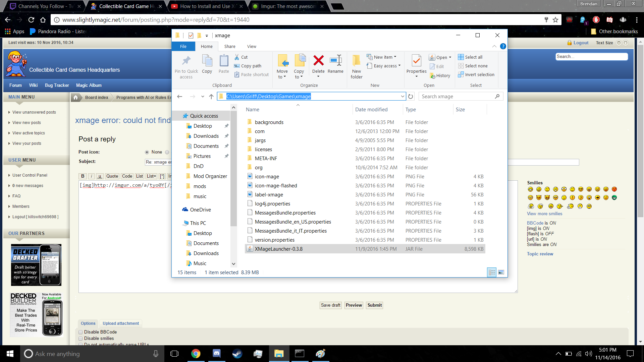
Task: Select XMageLauncher-0.3.8 JAR file
Action: click(365, 249)
